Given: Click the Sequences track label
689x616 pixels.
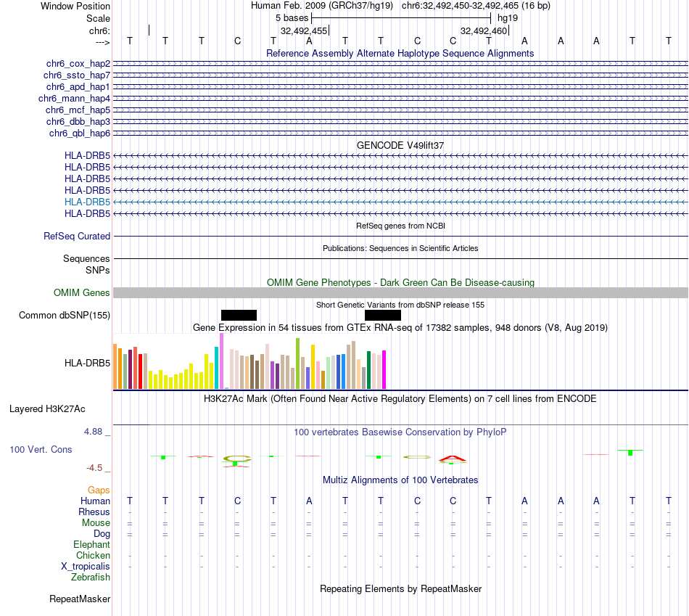Looking at the screenshot, I should 86,258.
